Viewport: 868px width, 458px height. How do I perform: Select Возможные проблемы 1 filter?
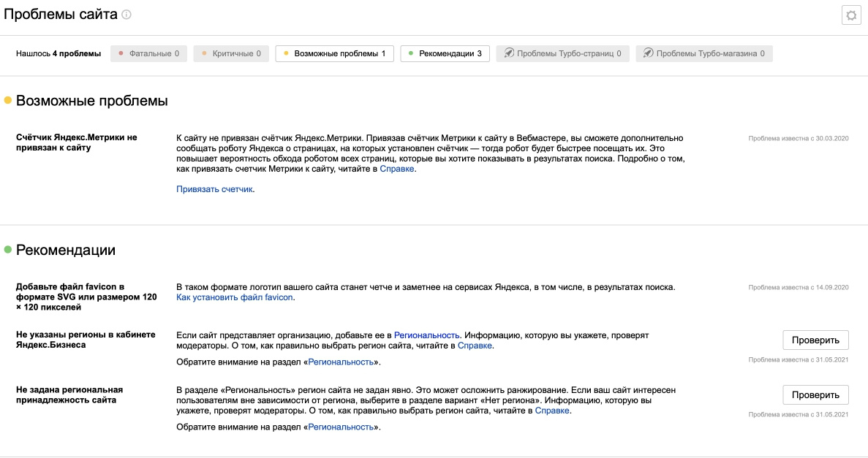(x=334, y=53)
